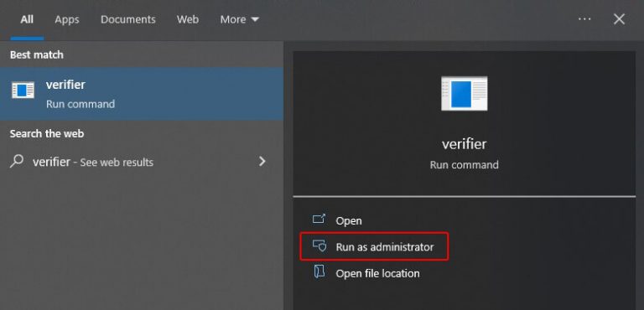Select the Web search tab
This screenshot has width=644, height=310.
188,19
